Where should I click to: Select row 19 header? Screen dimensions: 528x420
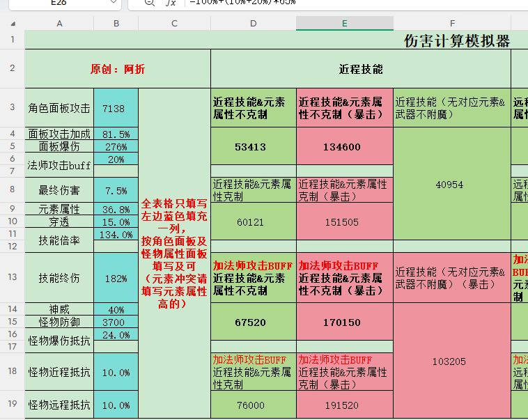(13, 404)
